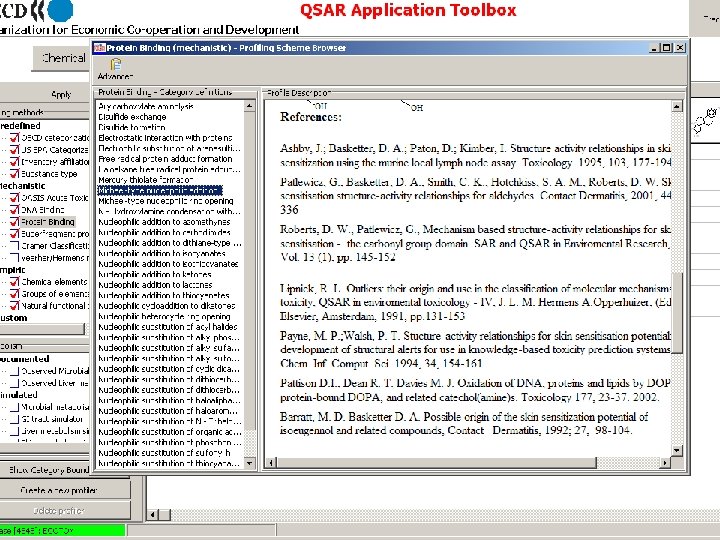Viewport: 720px width, 540px height.
Task: Select 'Disulfide formation' category
Action: 132,127
